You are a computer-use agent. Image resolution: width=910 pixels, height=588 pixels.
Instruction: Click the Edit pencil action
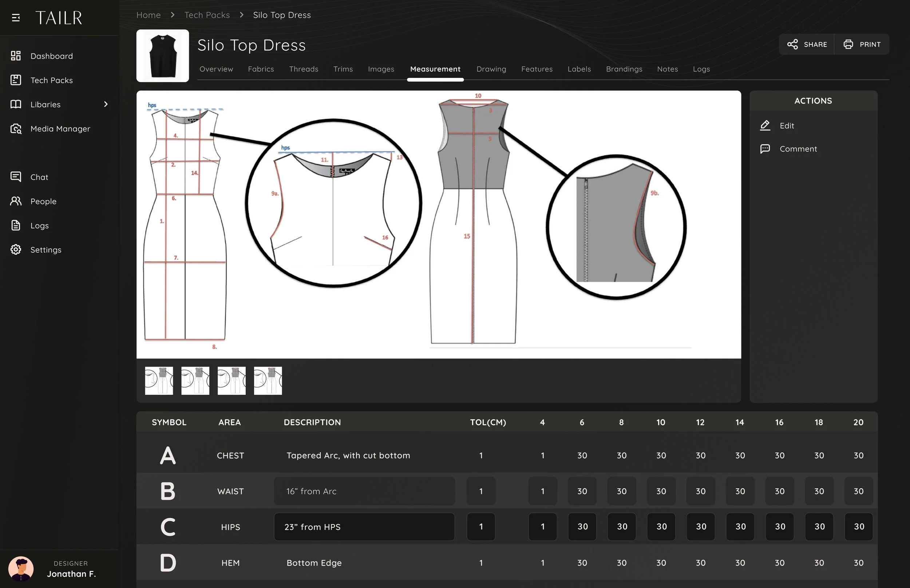pos(765,126)
